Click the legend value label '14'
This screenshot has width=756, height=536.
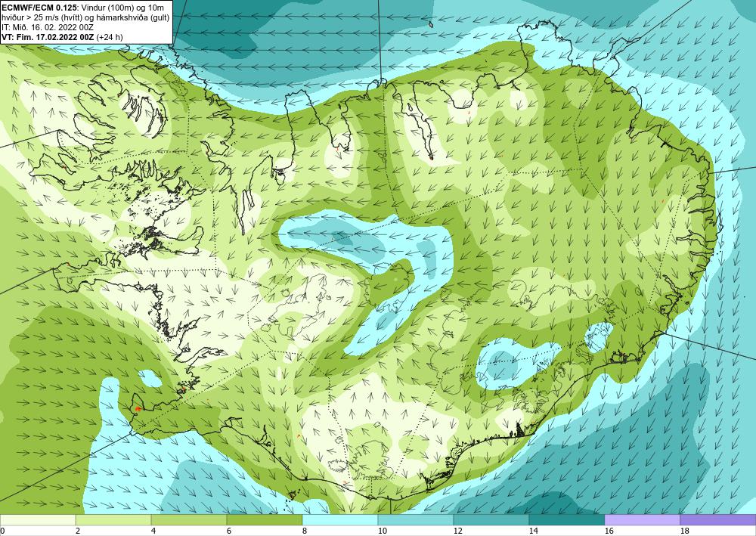tap(533, 531)
